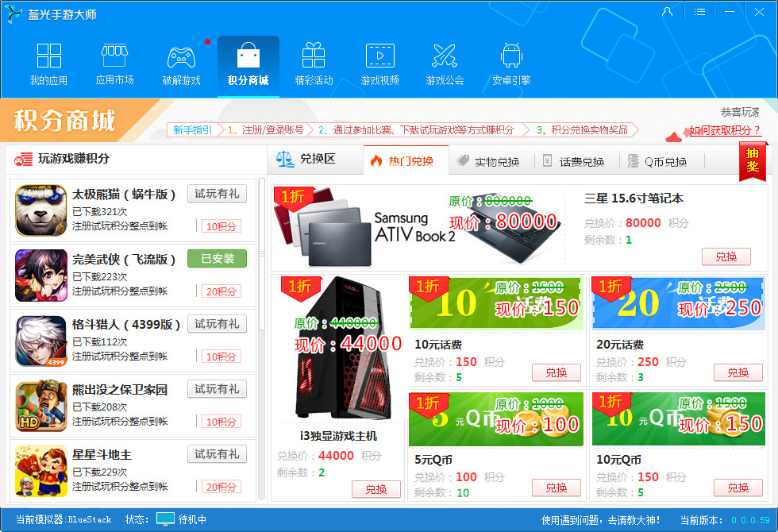
Task: Open the list menu icon in titlebar
Action: coord(699,11)
